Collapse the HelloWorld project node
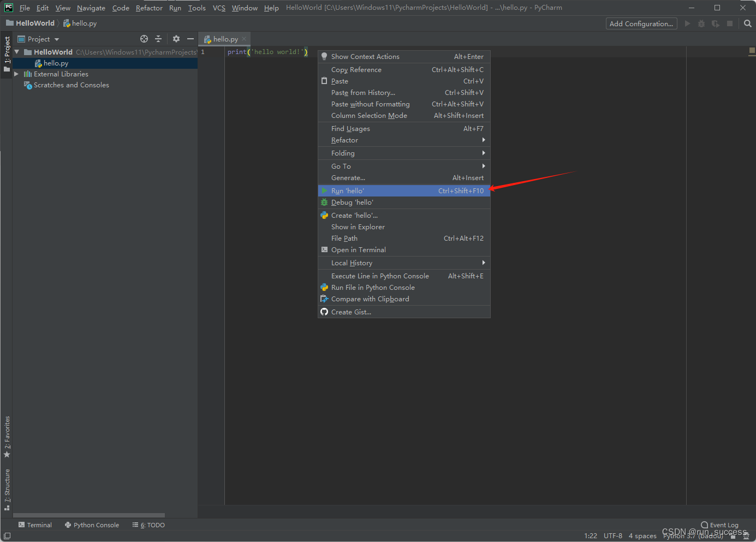The image size is (756, 542). pos(16,52)
